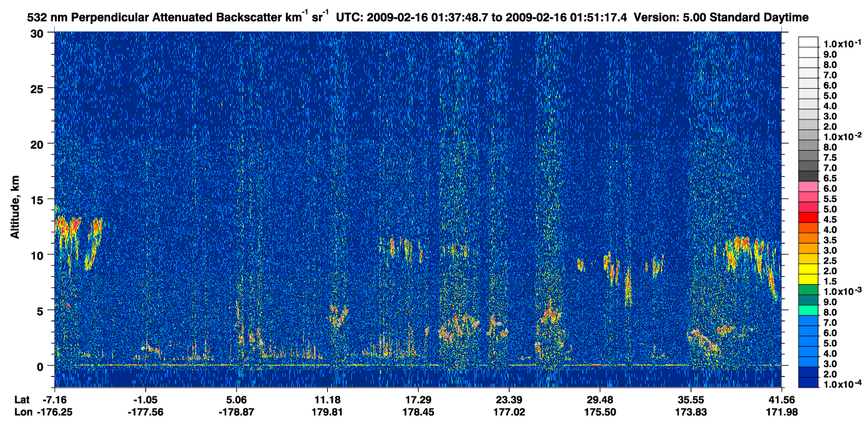The height and width of the screenshot is (445, 868).
Task: Click color bar label 5.5
Action: click(x=829, y=199)
